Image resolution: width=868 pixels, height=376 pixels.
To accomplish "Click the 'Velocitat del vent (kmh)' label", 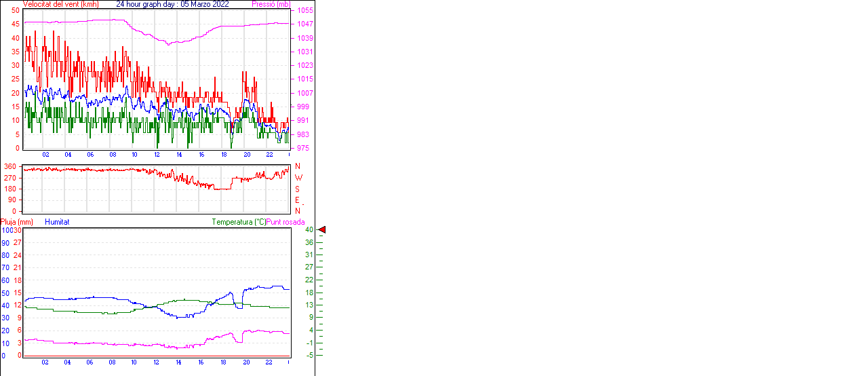I will pos(60,4).
